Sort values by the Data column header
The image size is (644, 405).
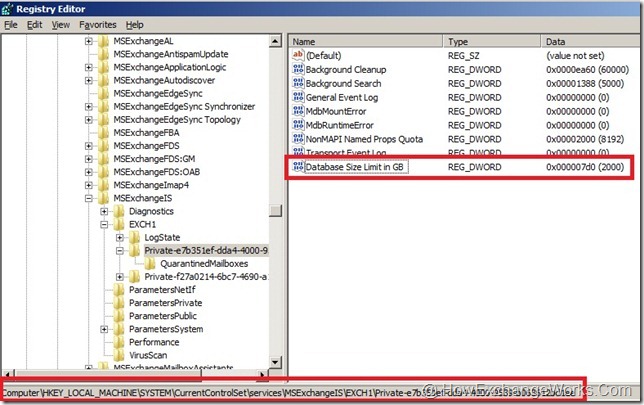[x=591, y=41]
